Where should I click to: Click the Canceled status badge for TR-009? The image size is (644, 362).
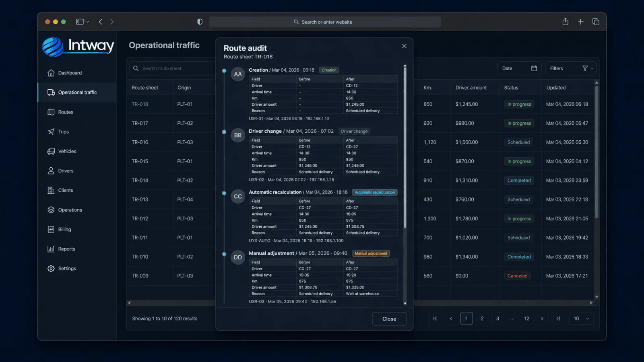click(x=517, y=276)
